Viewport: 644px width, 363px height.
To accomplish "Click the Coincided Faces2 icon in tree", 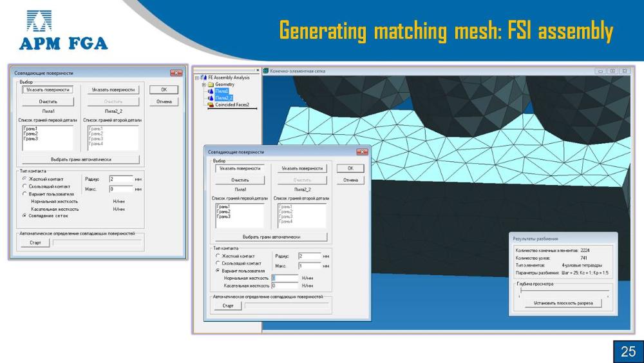I will click(211, 104).
